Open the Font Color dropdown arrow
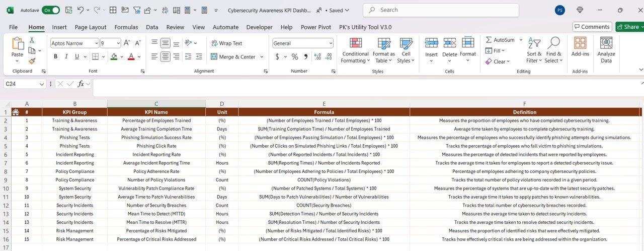The width and height of the screenshot is (644, 251). (139, 56)
